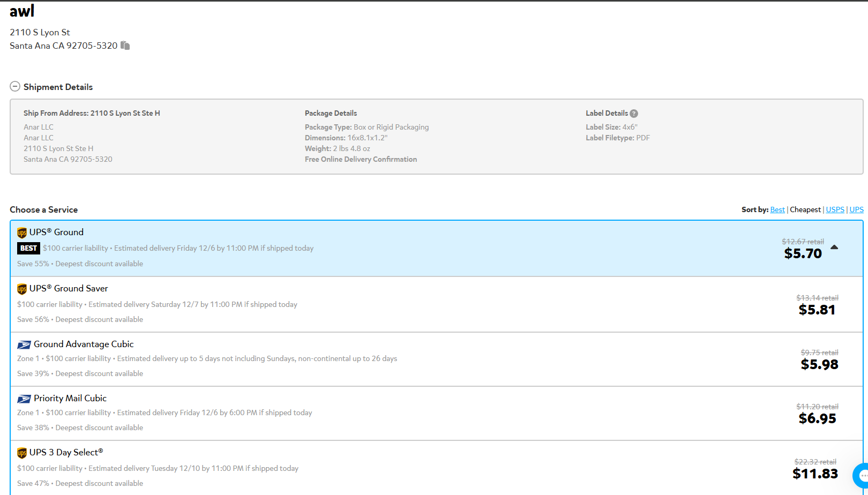Collapse the Shipment Details section
The width and height of the screenshot is (868, 495).
[15, 86]
